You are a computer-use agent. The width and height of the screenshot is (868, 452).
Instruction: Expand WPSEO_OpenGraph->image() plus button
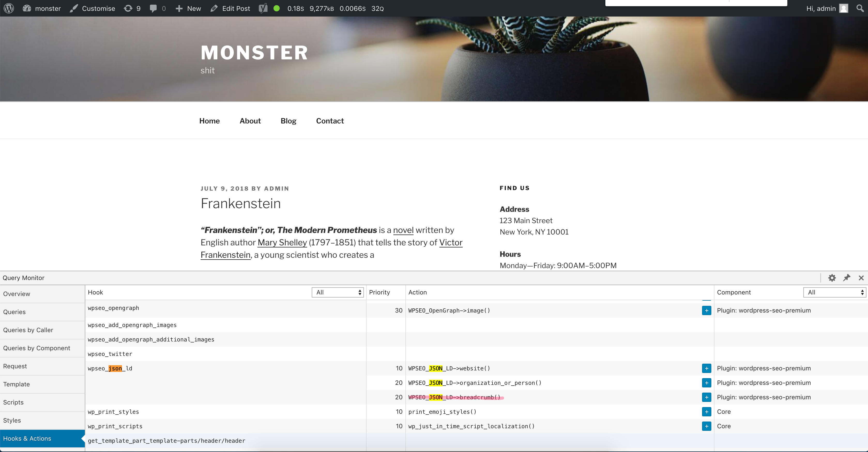click(x=707, y=310)
